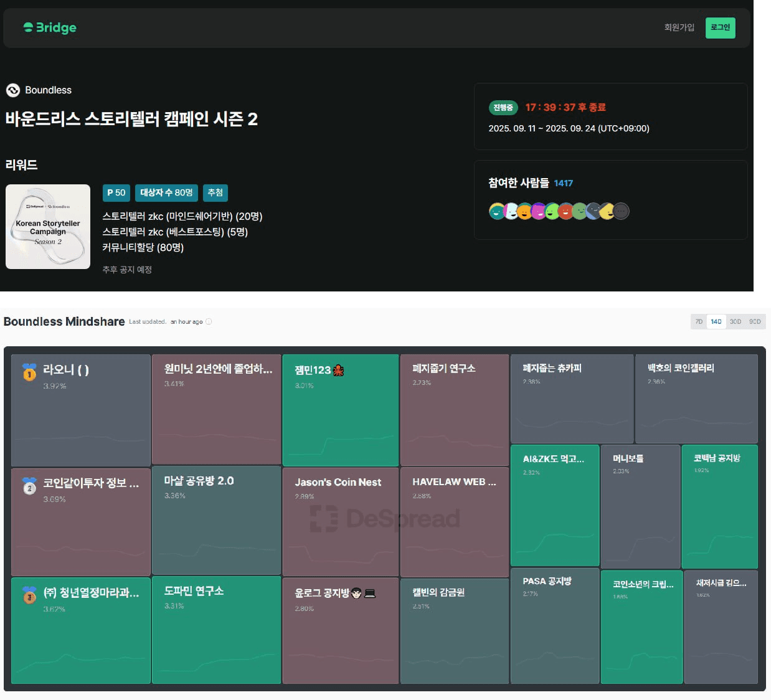Select the 14D time range tab
Viewport: 771px width, 700px height.
(x=716, y=322)
